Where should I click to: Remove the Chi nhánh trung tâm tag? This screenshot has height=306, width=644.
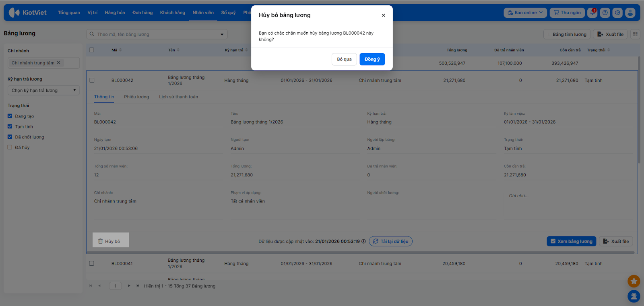point(58,63)
